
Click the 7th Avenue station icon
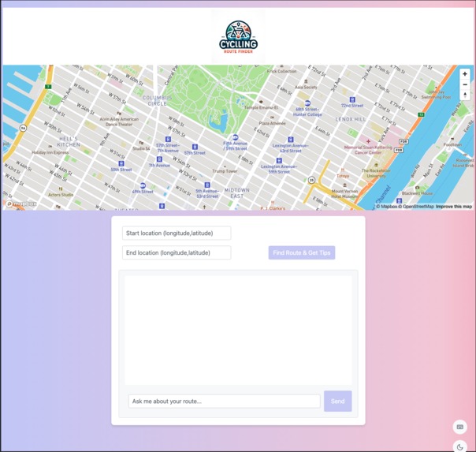159,159
